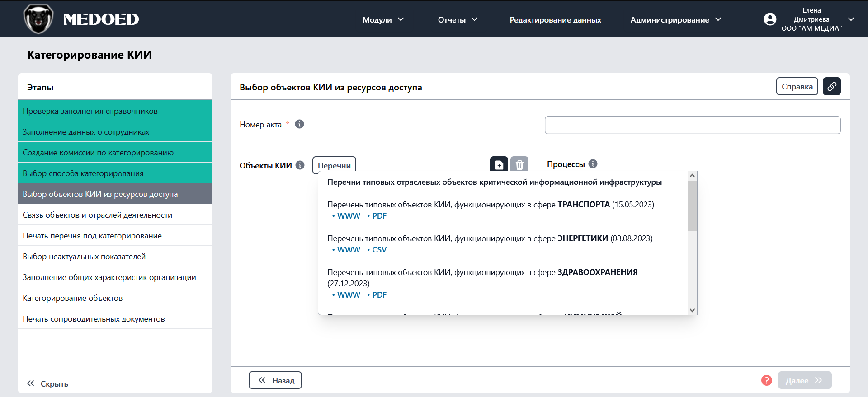Open the PDF link for ТРАНСПОРТА list
The image size is (868, 397).
[379, 216]
